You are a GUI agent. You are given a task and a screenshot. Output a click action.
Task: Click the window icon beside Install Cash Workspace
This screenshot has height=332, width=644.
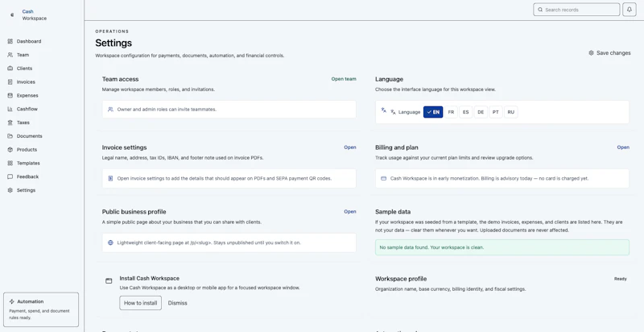[x=109, y=281]
